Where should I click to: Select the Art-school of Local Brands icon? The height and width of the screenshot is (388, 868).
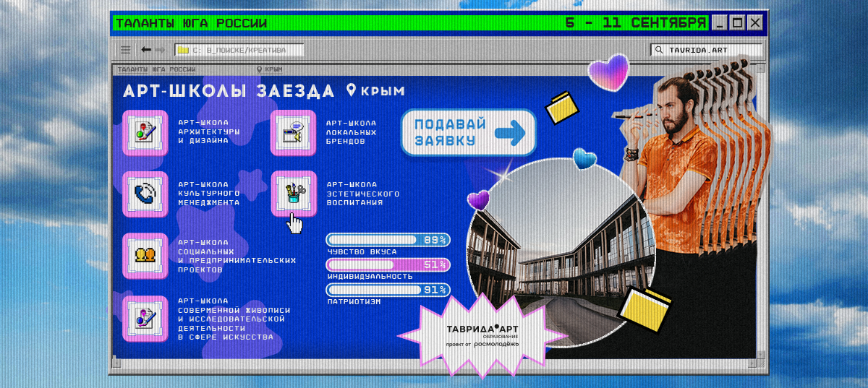pos(293,132)
